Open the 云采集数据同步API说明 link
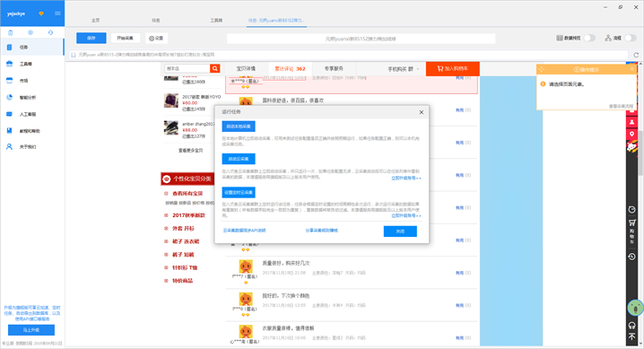 coord(244,231)
